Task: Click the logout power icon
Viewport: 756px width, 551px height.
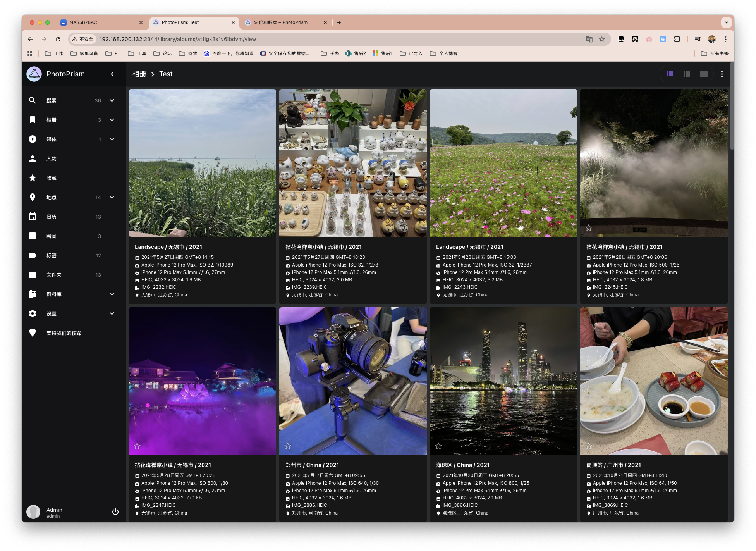Action: coord(115,512)
